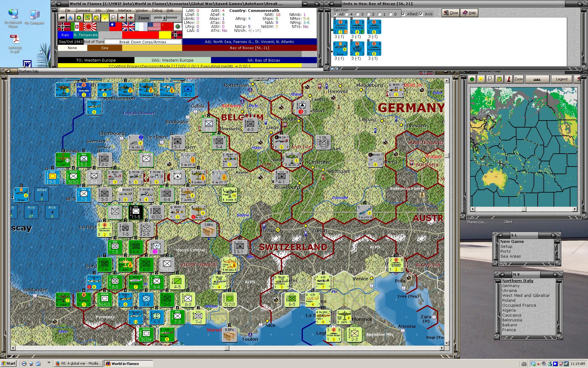Click the next red arrow toolbar icon
Screen dimensions: 588x368
[x=131, y=17]
